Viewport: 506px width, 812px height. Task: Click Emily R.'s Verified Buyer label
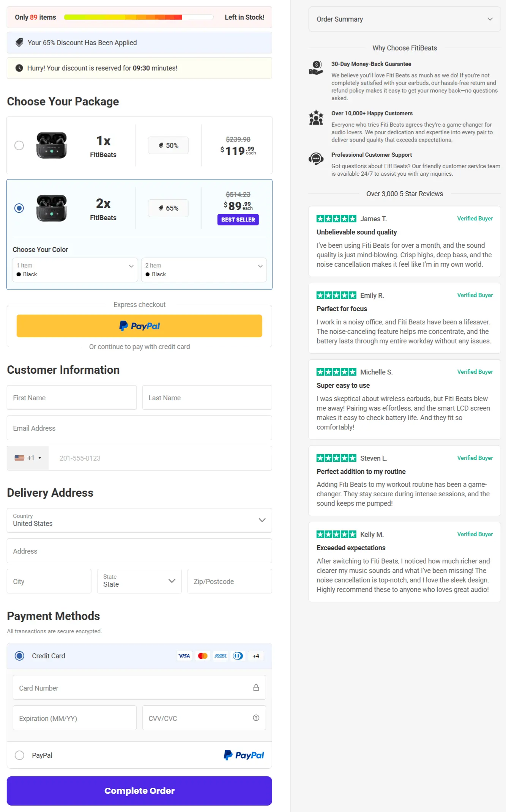475,295
